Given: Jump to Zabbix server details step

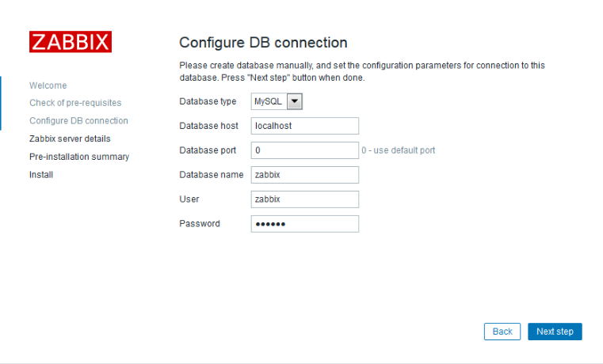Looking at the screenshot, I should 70,138.
